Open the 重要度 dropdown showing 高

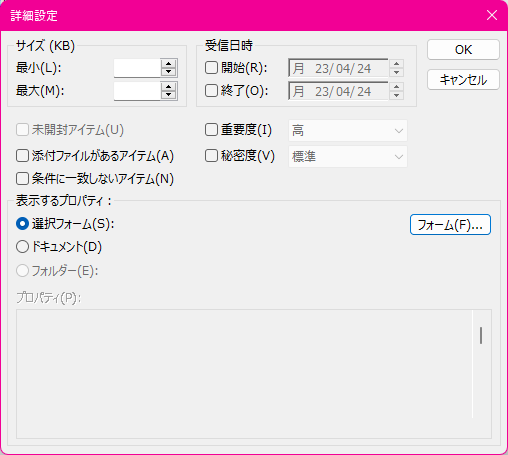(x=348, y=130)
